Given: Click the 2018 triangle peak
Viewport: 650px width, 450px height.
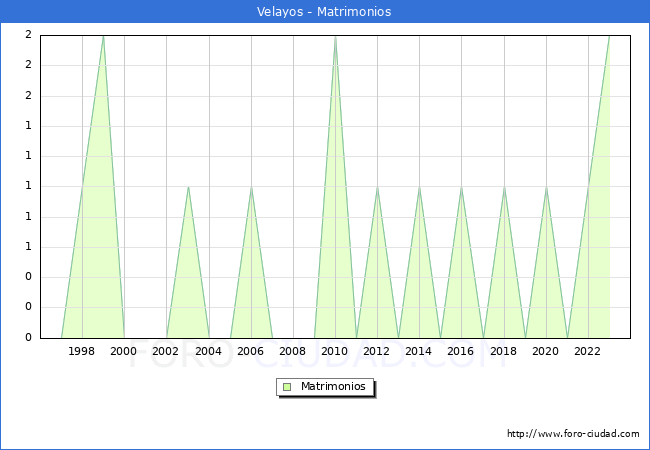Looking at the screenshot, I should point(504,187).
